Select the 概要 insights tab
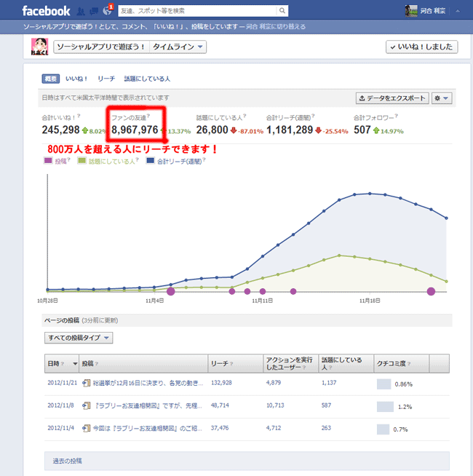Image resolution: width=473 pixels, height=476 pixels. pos(51,79)
